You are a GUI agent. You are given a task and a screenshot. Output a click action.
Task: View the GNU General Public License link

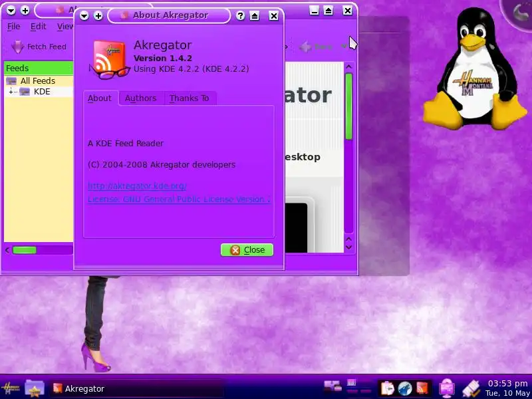(x=179, y=199)
